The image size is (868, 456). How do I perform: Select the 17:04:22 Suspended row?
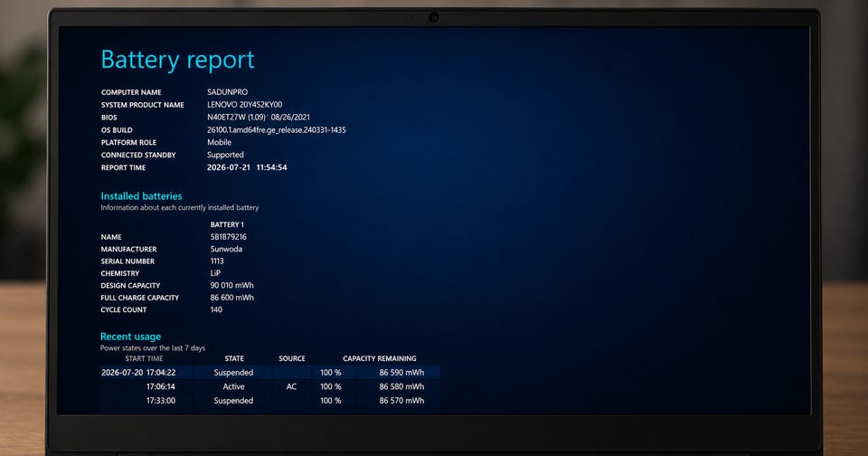[x=270, y=373]
